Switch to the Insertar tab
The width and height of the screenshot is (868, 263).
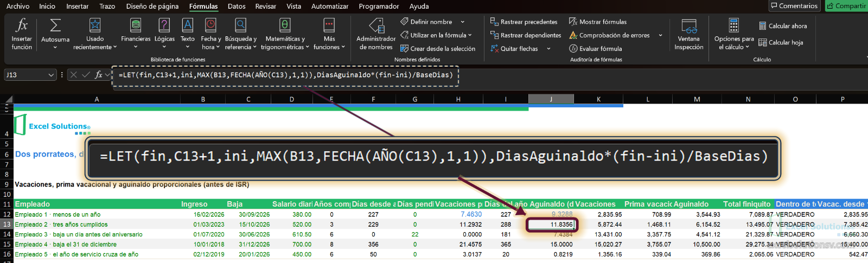coord(78,6)
